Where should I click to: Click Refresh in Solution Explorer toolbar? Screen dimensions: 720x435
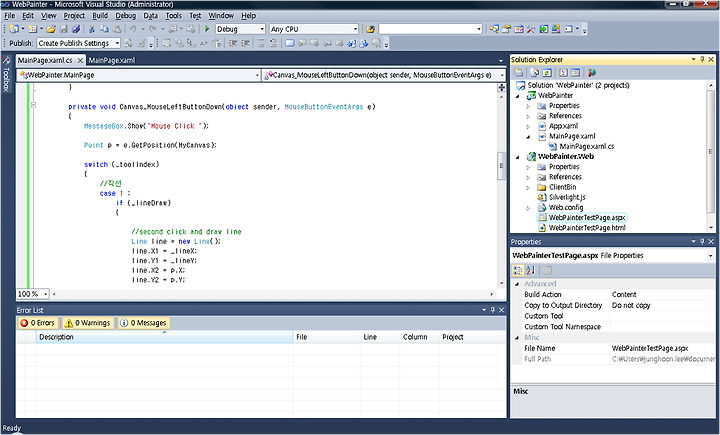pyautogui.click(x=547, y=73)
